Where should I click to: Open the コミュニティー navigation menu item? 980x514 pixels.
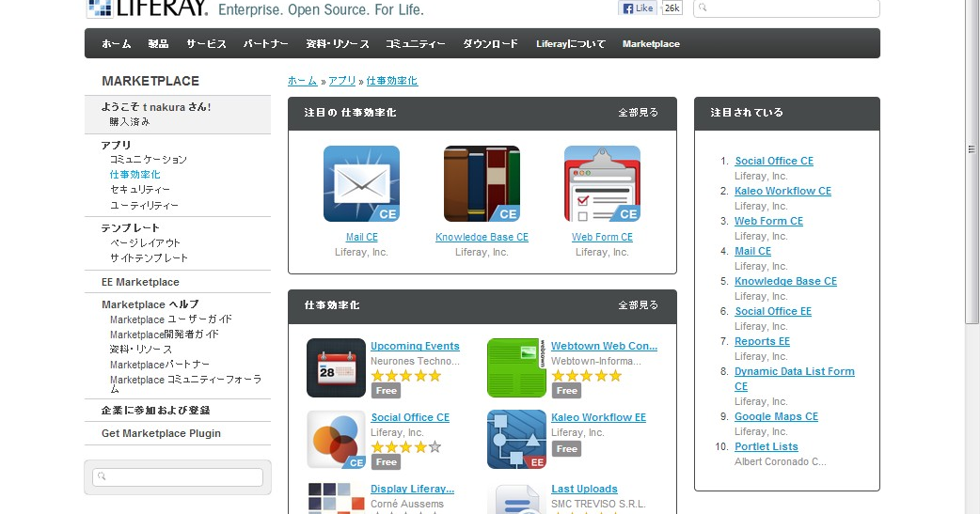coord(416,44)
